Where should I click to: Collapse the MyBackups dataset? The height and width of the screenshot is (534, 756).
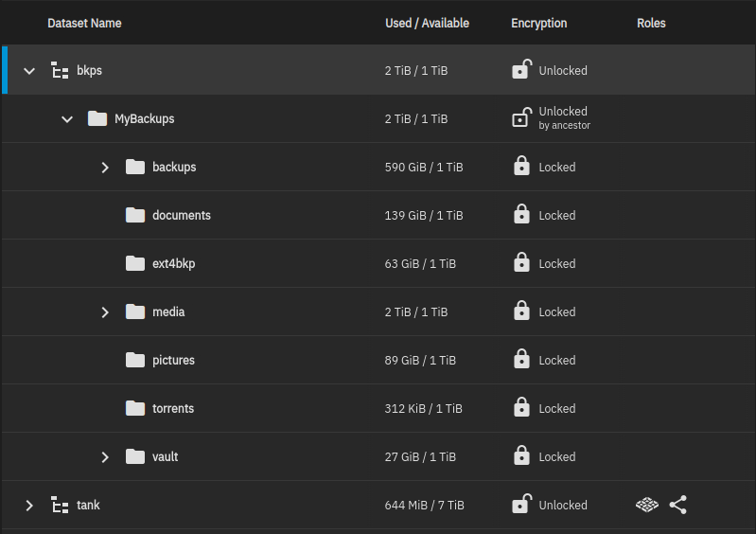pyautogui.click(x=67, y=119)
